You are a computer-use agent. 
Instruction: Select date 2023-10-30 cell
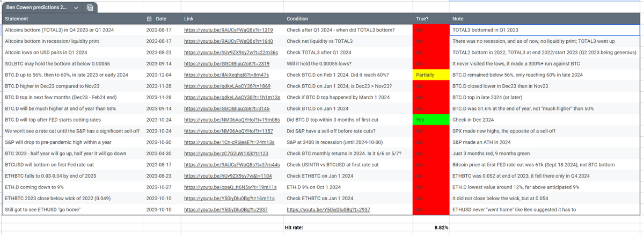pyautogui.click(x=162, y=142)
